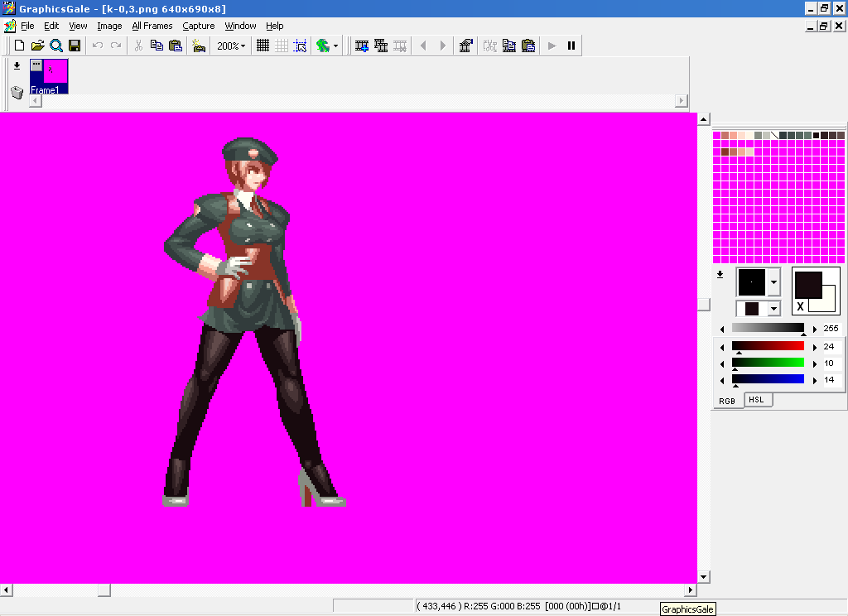Click the trash can icon in frame panel
The image size is (848, 616).
[x=17, y=92]
